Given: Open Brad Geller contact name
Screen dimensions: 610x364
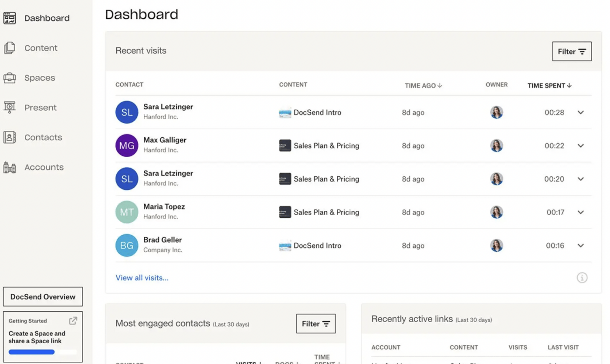Looking at the screenshot, I should (163, 240).
